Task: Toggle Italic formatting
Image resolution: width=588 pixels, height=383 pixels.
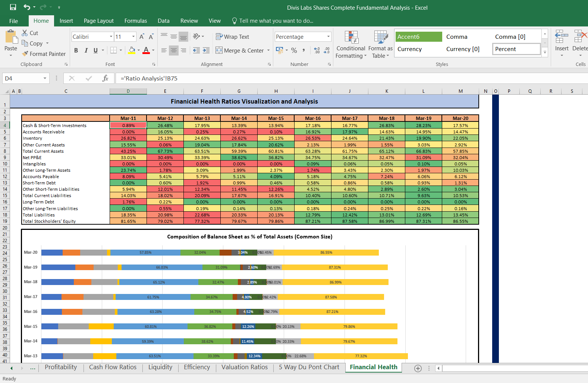Action: [86, 50]
